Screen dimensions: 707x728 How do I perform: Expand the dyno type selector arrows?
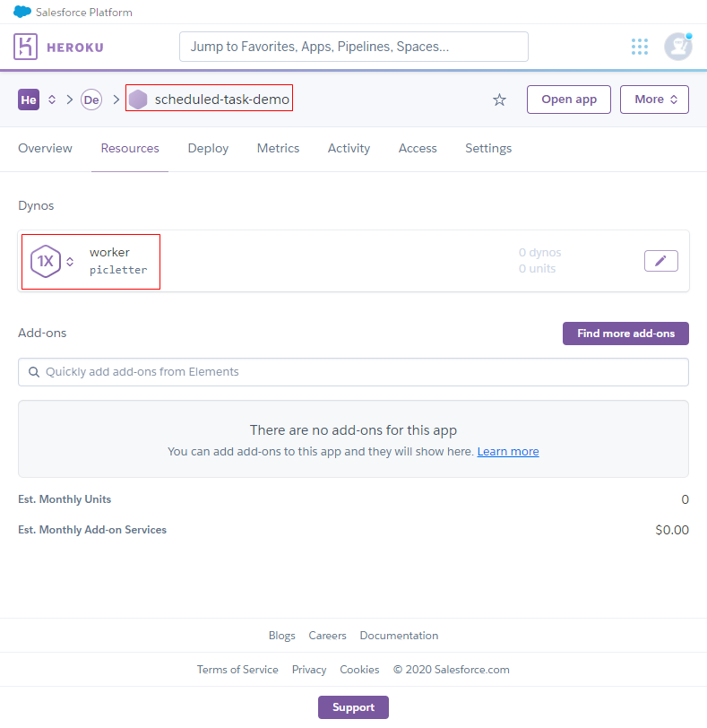(x=70, y=261)
